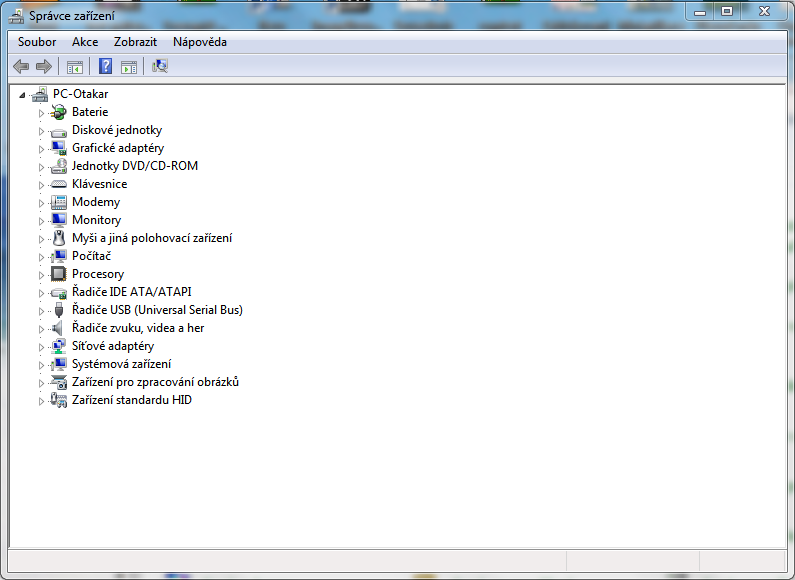Select the Modemy label
Screen dimensions: 795x580
tap(96, 202)
